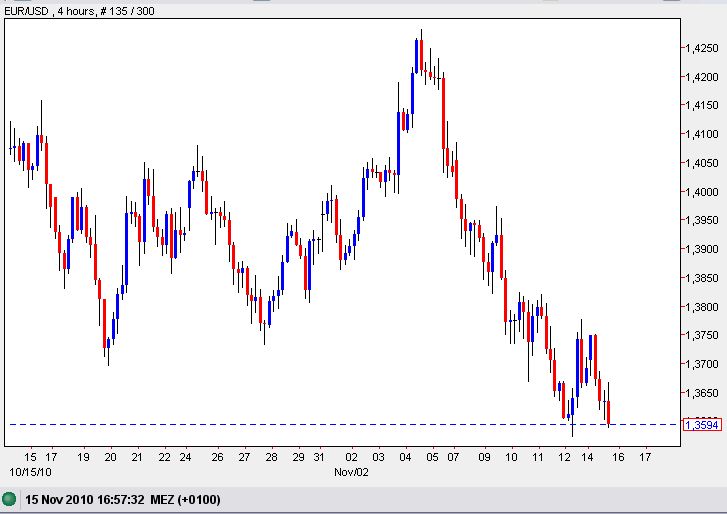Click the 1,4050 price axis label
This screenshot has width=727, height=514.
tap(702, 163)
